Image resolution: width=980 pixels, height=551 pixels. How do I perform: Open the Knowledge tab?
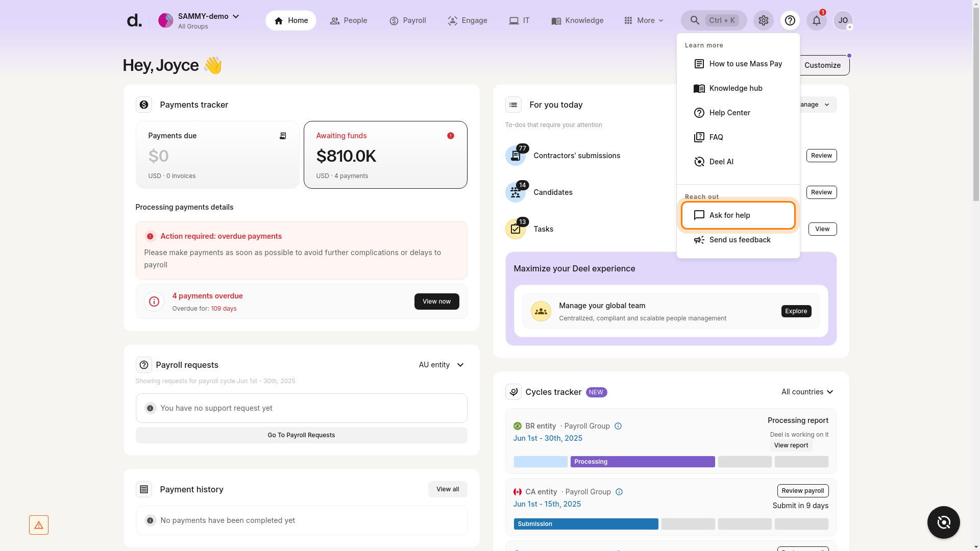(577, 20)
